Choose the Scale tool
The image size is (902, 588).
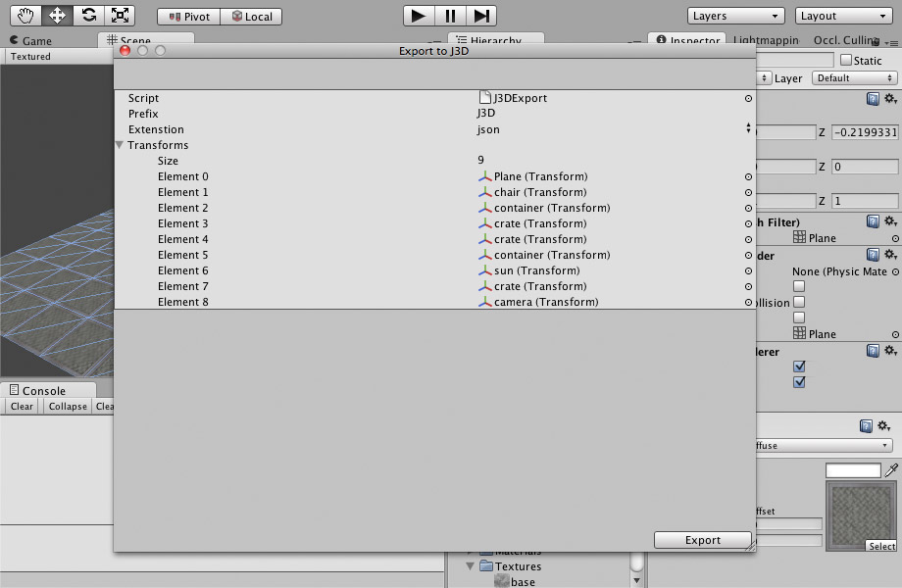120,15
